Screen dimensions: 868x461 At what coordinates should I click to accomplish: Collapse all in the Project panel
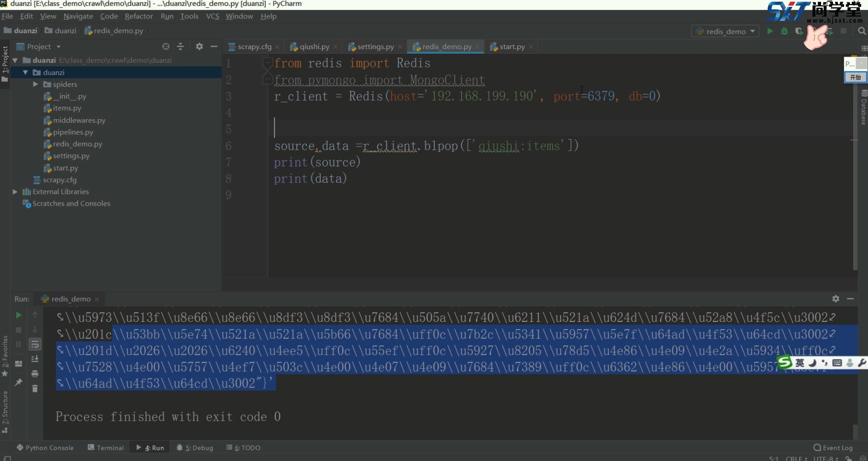(x=181, y=47)
